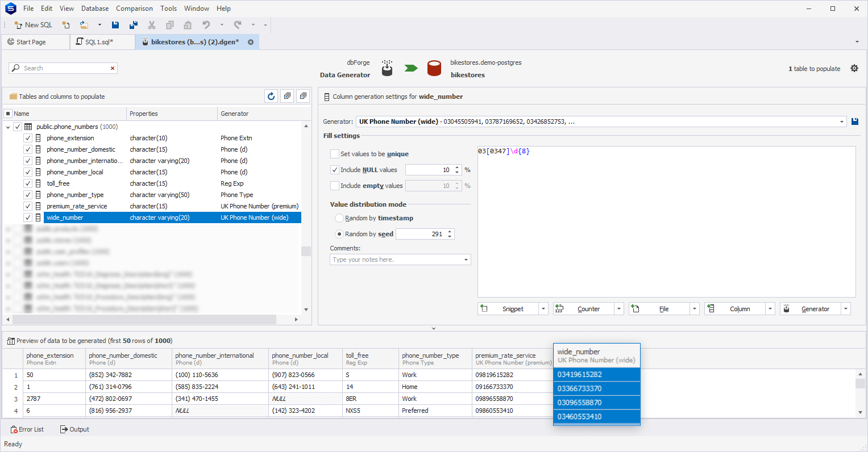The height and width of the screenshot is (452, 868).
Task: Increase the seed value stepper
Action: pos(450,232)
